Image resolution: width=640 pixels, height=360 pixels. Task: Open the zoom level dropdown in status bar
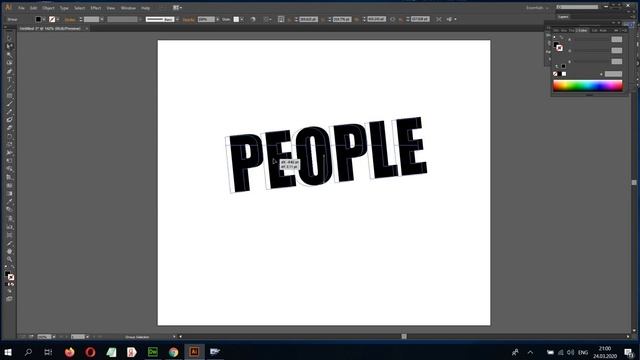point(54,337)
